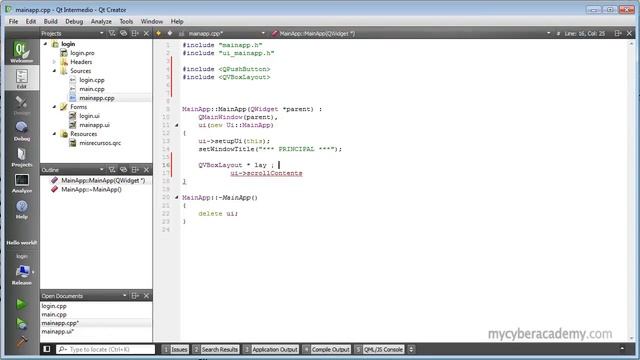Open the Tools menu

click(126, 21)
